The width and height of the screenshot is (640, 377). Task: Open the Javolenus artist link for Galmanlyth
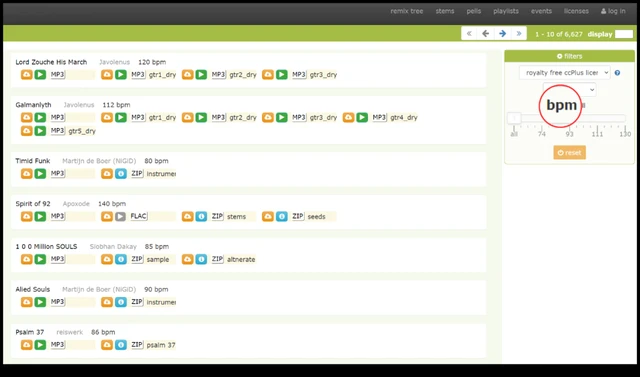[79, 105]
